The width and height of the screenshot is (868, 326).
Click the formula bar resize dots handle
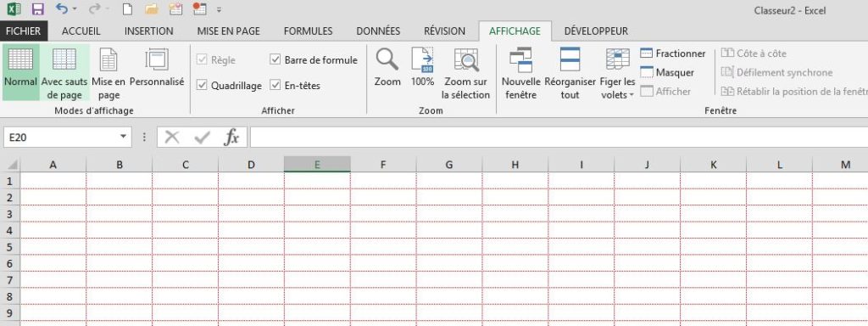(x=144, y=137)
